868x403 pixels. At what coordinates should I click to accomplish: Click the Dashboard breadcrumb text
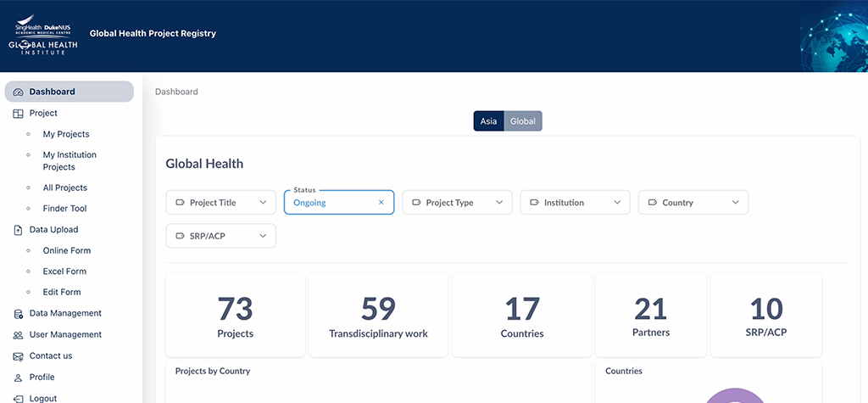click(x=176, y=92)
